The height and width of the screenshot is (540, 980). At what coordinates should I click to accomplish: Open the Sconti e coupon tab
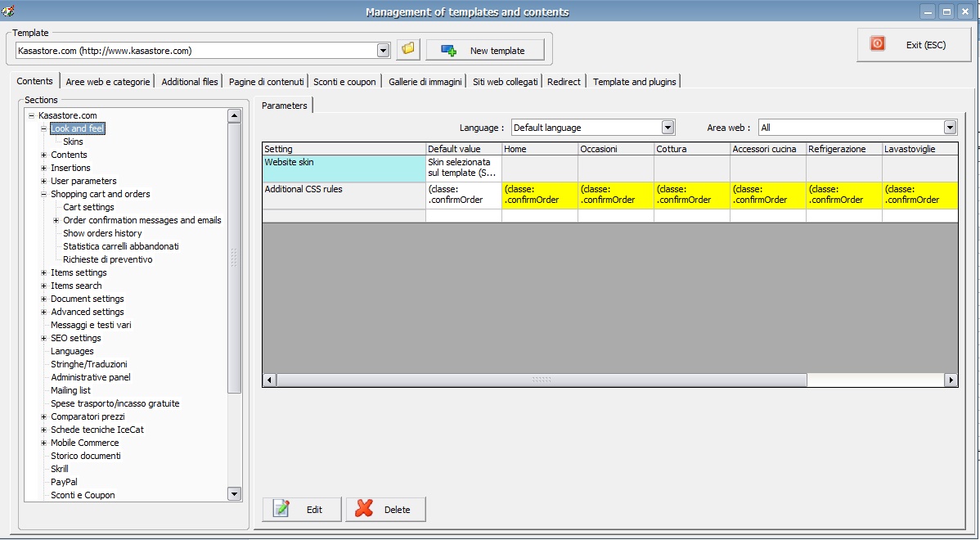(x=344, y=82)
